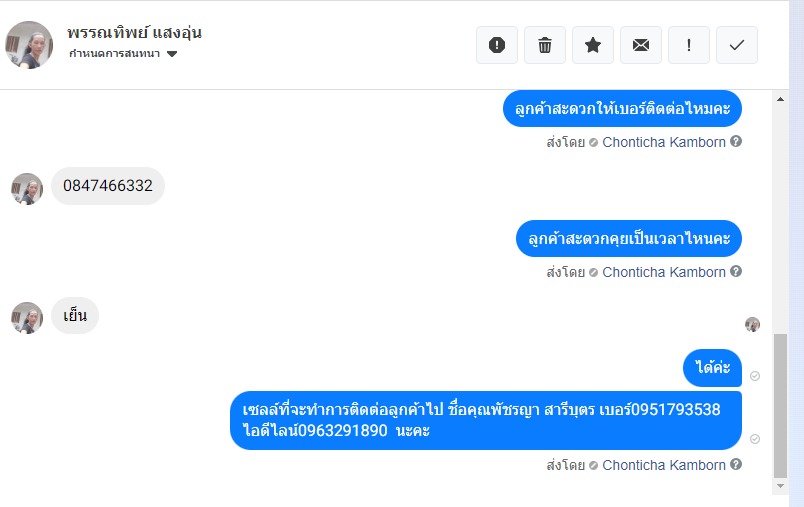Screen dimensions: 804x507
Task: Star this conversation
Action: (593, 45)
